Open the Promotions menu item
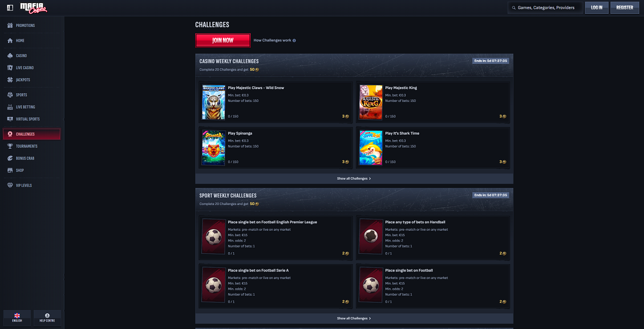 point(32,25)
